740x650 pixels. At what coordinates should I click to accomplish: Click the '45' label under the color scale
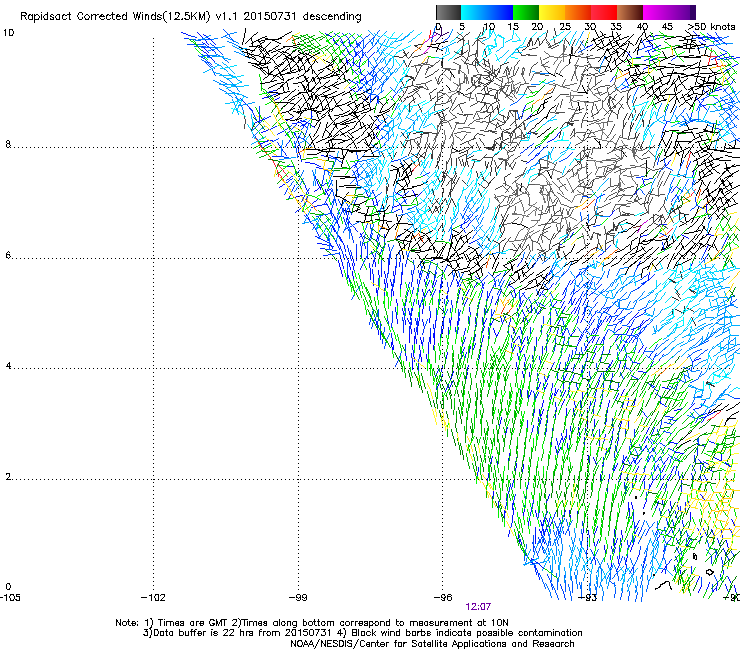click(x=667, y=27)
